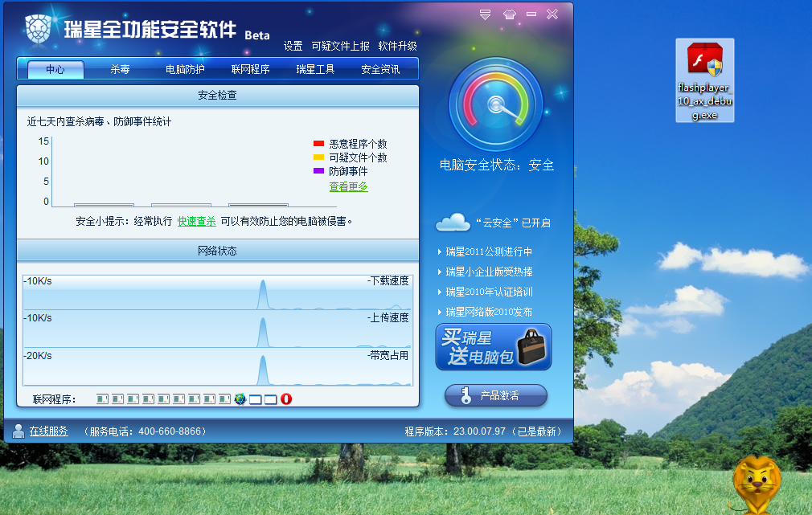812x515 pixels.
Task: Minimize the Rising security window
Action: (531, 14)
